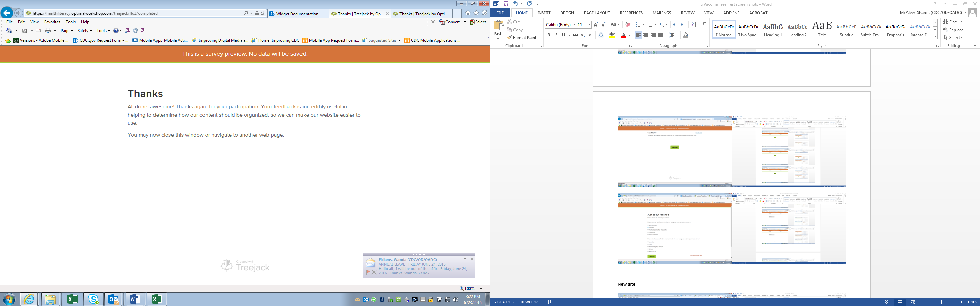Apply bullet list formatting

[x=638, y=25]
